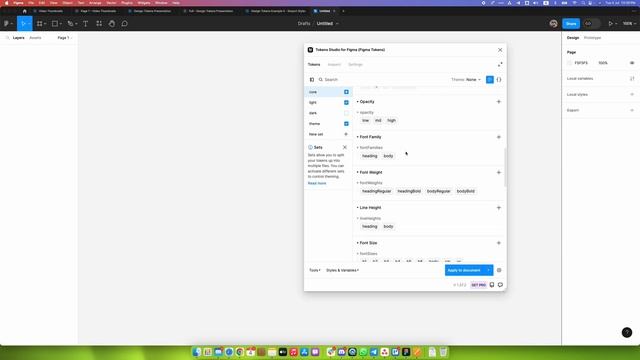Open the Resources tool

(99, 24)
